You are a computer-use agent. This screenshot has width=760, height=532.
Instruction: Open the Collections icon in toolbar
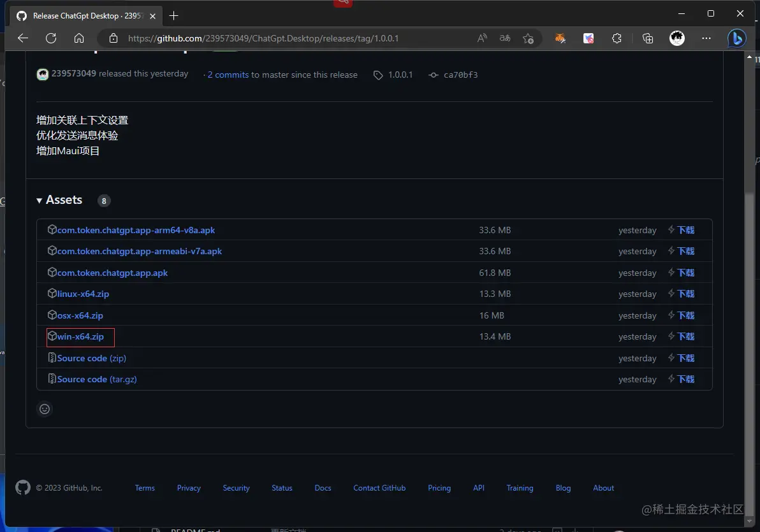(648, 38)
